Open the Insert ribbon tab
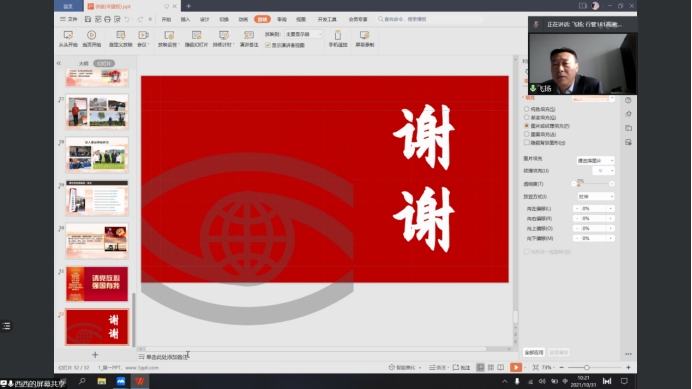The image size is (692, 389). [185, 19]
